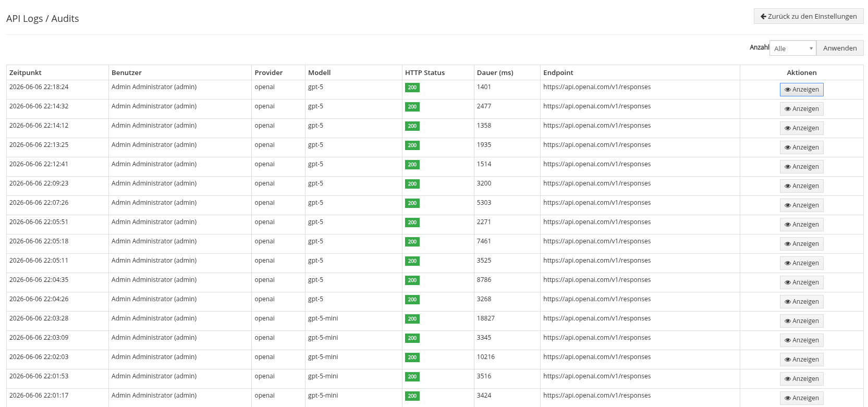Viewport: 868px width, 407px height.
Task: Click the Anwenden button
Action: (840, 48)
